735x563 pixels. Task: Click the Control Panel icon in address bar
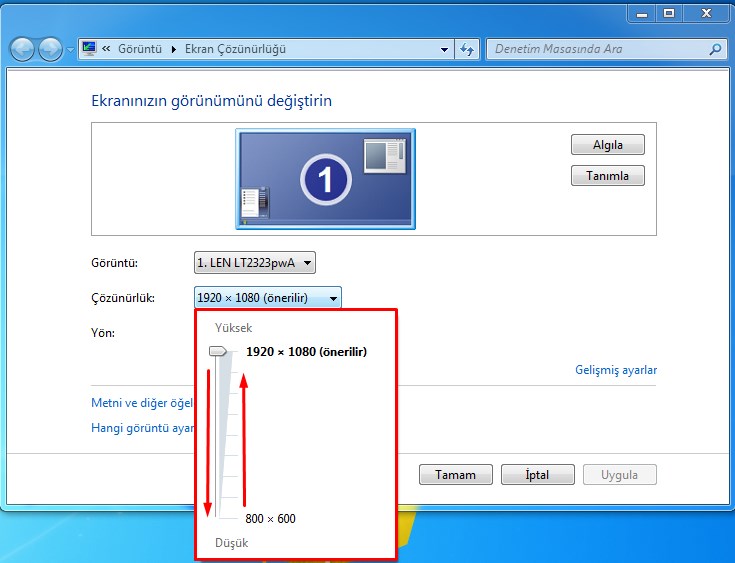click(89, 49)
